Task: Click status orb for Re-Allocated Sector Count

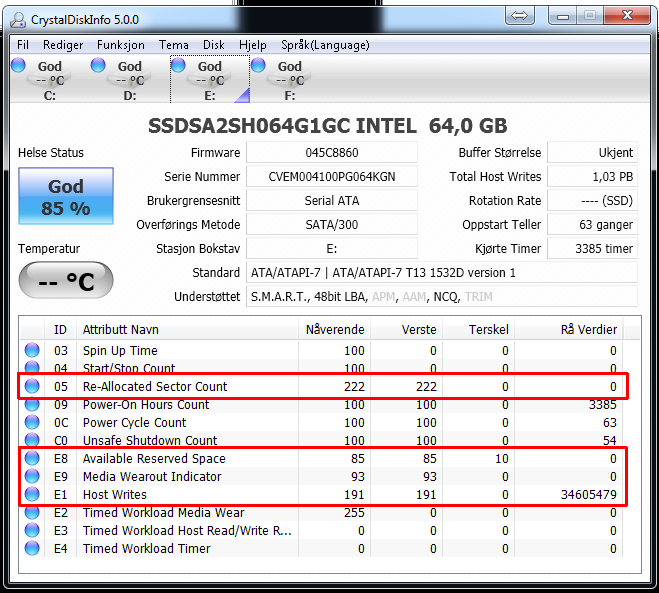Action: click(x=32, y=386)
